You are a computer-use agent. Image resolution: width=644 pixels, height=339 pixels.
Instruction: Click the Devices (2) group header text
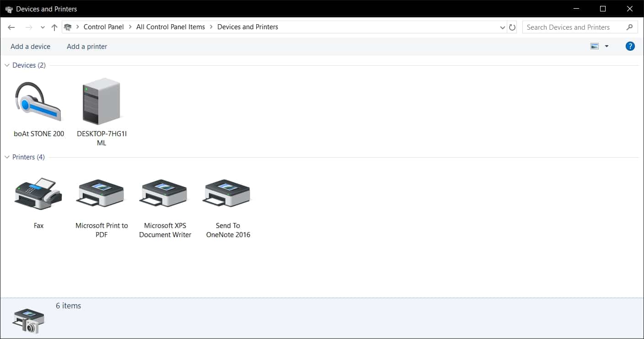tap(29, 65)
